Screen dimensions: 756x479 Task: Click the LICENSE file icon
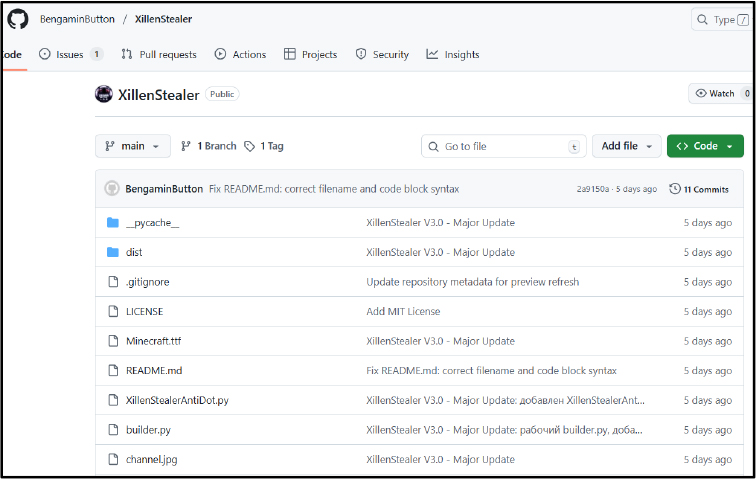click(x=113, y=311)
